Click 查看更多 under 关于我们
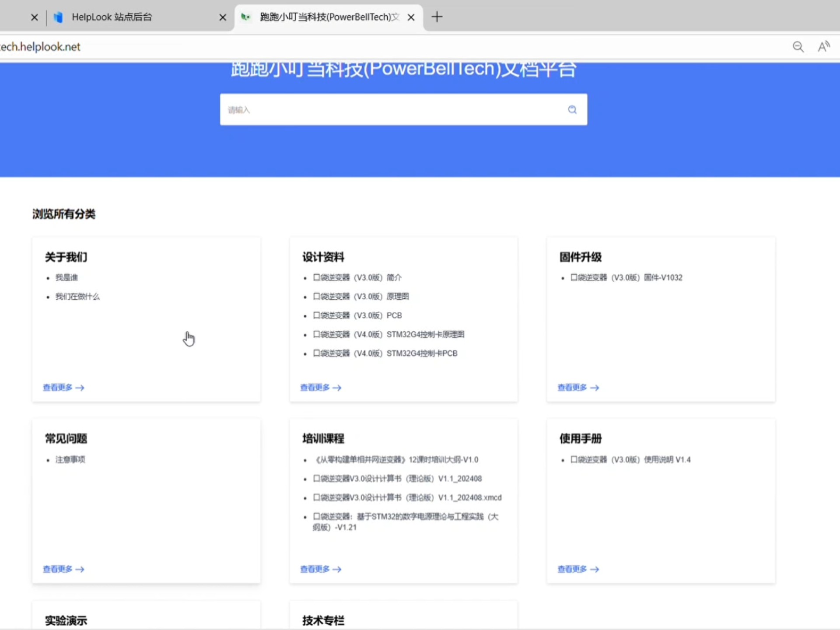840x630 pixels. click(x=63, y=387)
